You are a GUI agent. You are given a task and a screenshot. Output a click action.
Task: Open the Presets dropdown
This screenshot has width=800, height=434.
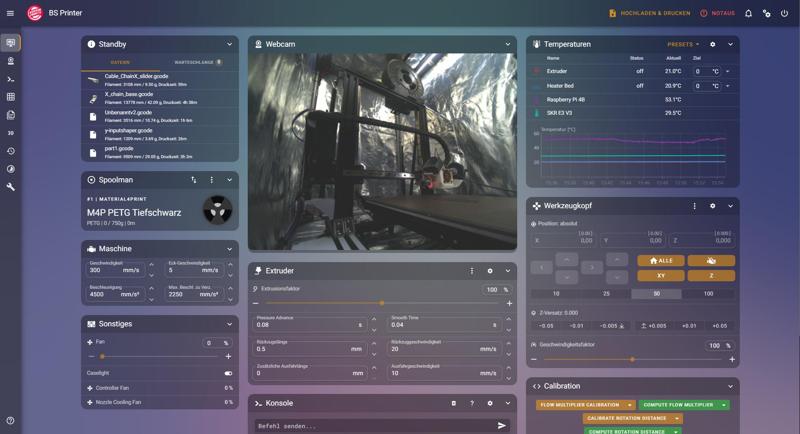tap(683, 44)
